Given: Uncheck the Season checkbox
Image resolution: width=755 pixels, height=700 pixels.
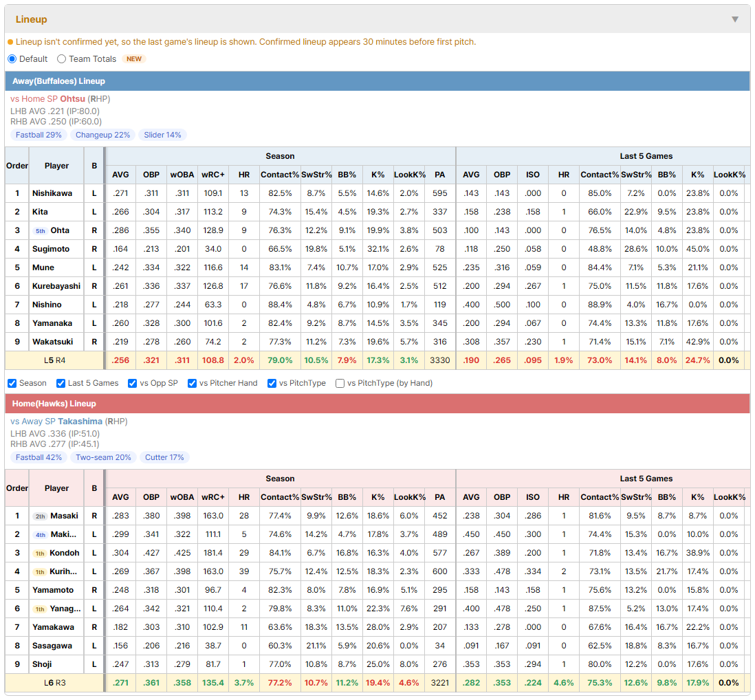Looking at the screenshot, I should tap(12, 383).
